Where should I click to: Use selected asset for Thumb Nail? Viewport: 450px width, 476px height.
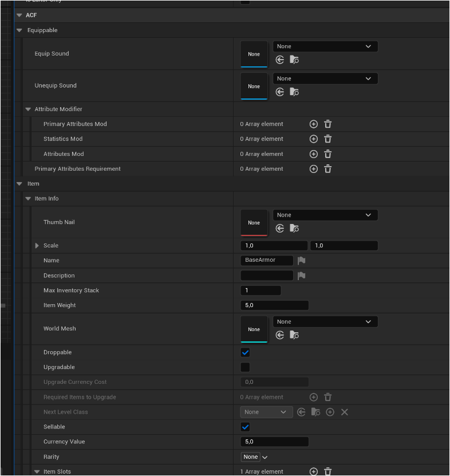point(280,228)
